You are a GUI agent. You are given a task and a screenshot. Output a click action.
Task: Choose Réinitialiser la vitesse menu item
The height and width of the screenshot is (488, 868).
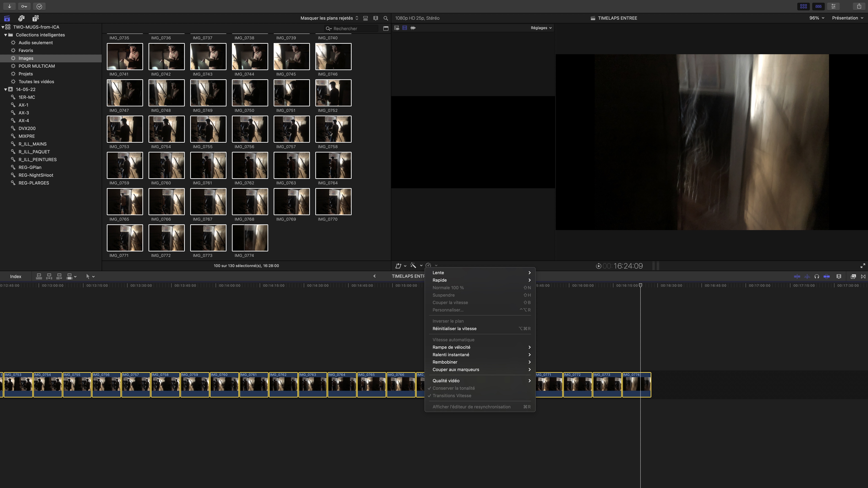[454, 329]
